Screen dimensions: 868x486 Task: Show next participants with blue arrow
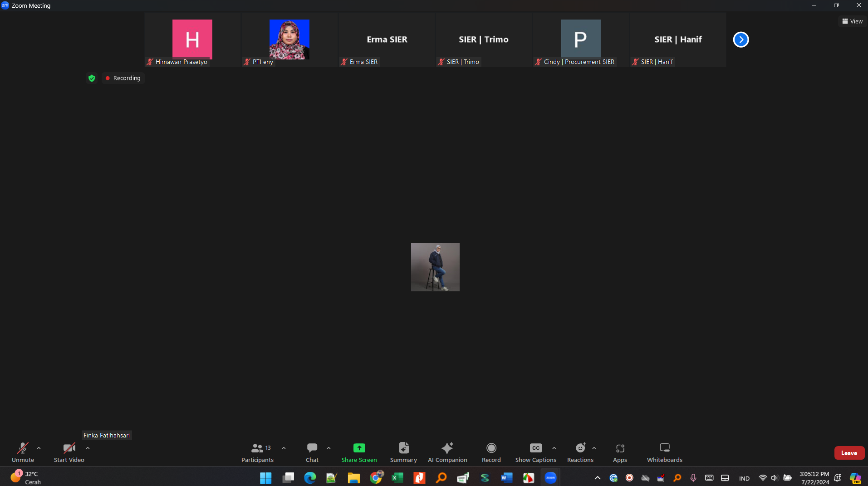click(x=741, y=39)
